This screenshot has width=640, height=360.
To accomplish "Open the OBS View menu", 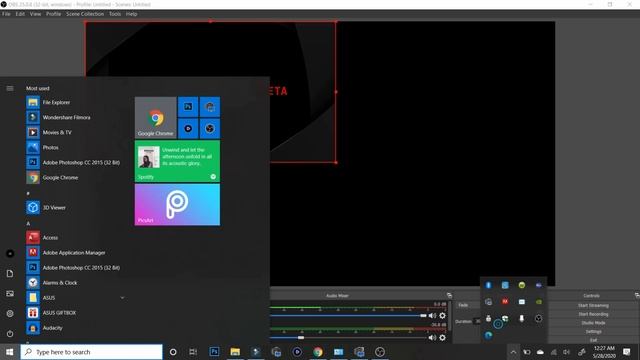I will click(35, 14).
